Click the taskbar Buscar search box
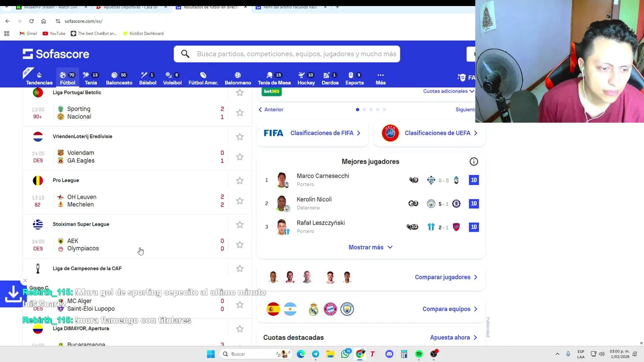 255,354
